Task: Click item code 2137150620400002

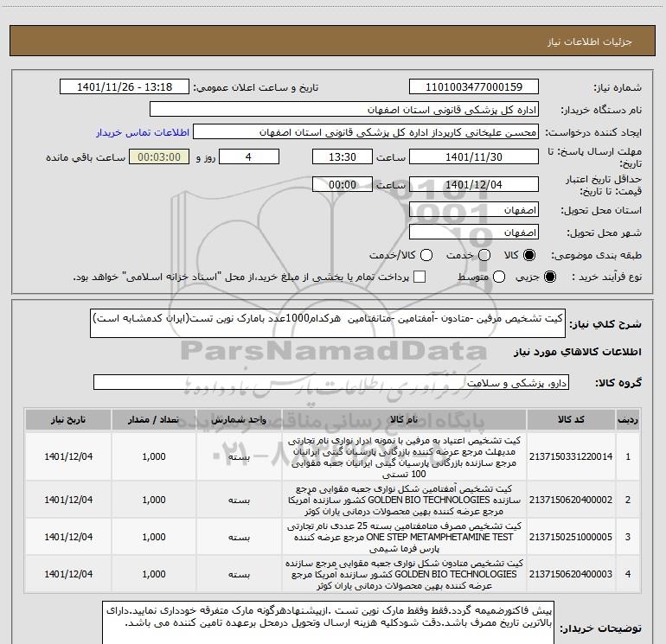Action: (x=571, y=500)
